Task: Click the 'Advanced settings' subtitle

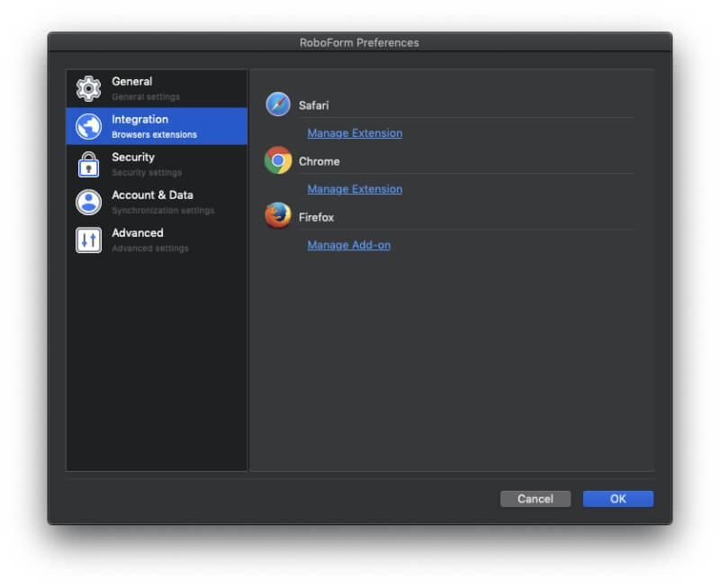Action: click(x=150, y=249)
